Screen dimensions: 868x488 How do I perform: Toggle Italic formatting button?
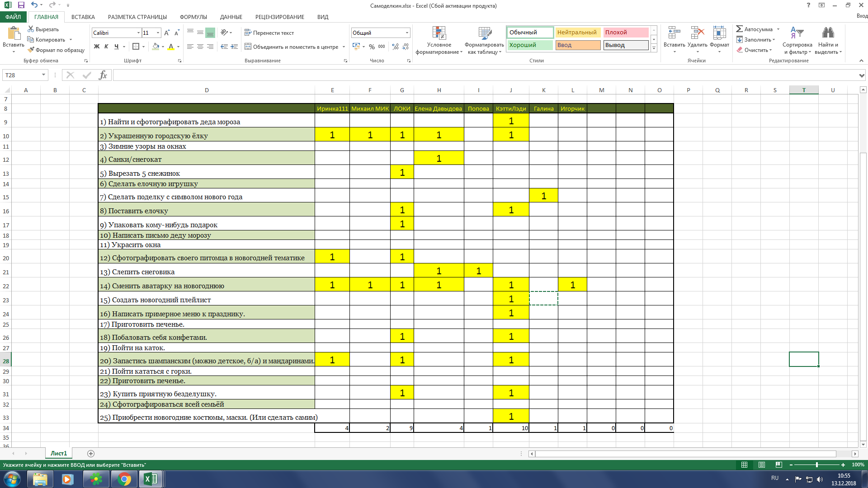106,47
